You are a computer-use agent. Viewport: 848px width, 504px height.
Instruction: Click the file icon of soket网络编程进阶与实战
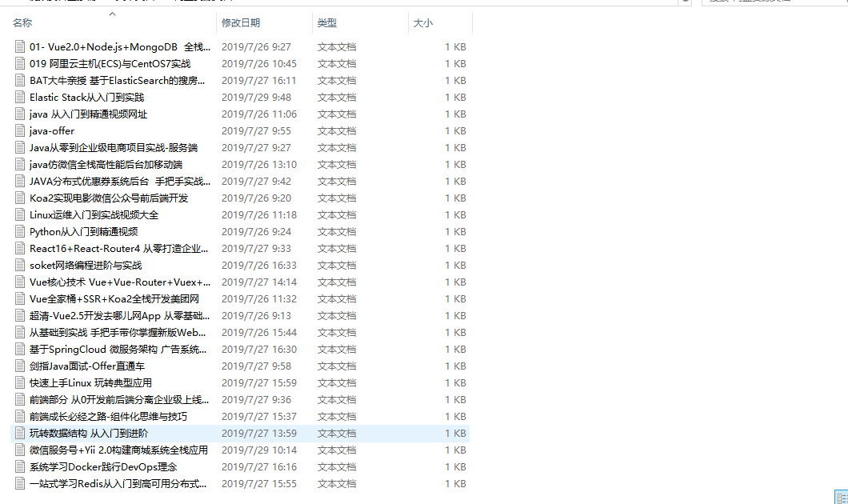[x=20, y=265]
